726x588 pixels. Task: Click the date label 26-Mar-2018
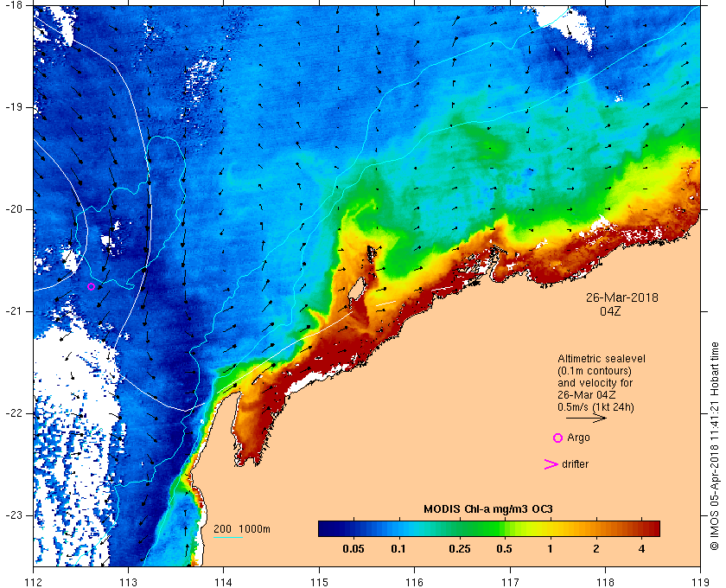click(621, 297)
